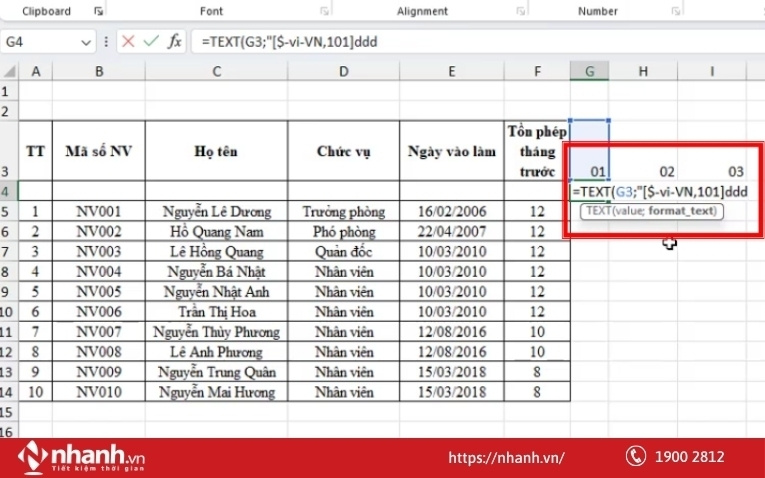Open Alignment group dialog launcher
The width and height of the screenshot is (765, 478).
pos(521,11)
